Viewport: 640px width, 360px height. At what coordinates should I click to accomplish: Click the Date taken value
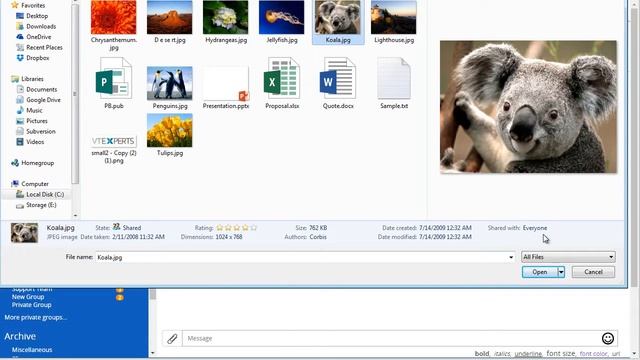pos(139,237)
